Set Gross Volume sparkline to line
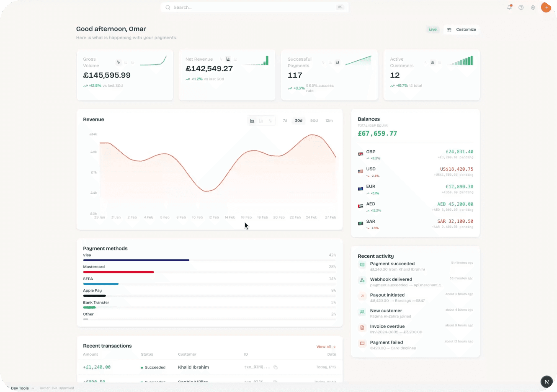This screenshot has height=392, width=557. (x=118, y=62)
